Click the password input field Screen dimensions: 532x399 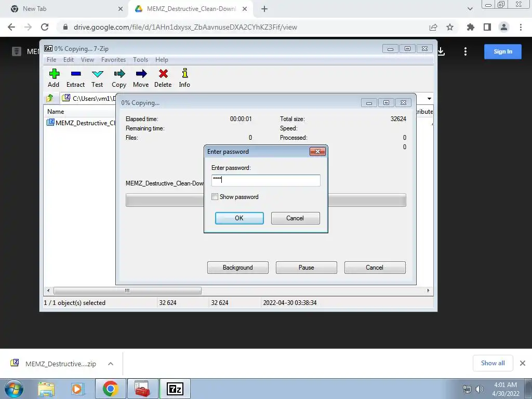[265, 180]
